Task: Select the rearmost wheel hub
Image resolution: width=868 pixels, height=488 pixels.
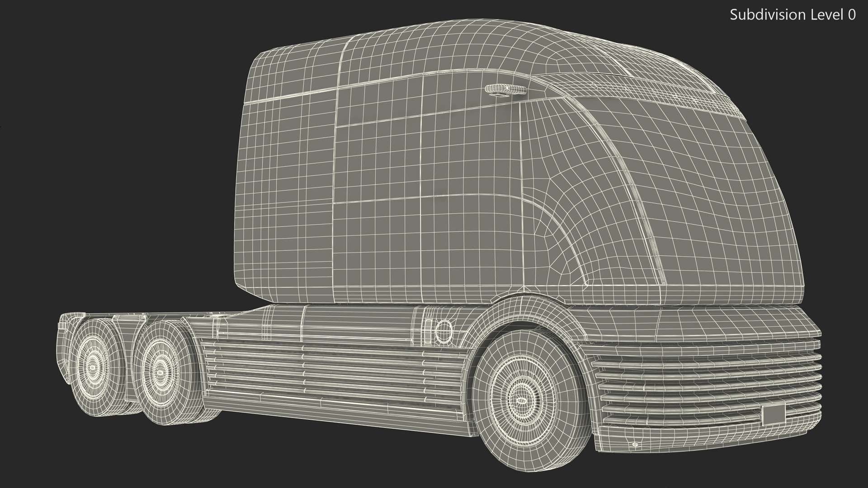Action: 94,368
